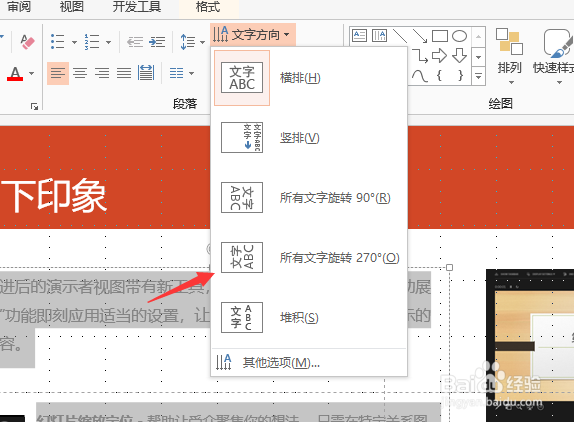The height and width of the screenshot is (422, 574).
Task: Choose 堆积(S) stacked text option
Action: click(309, 317)
